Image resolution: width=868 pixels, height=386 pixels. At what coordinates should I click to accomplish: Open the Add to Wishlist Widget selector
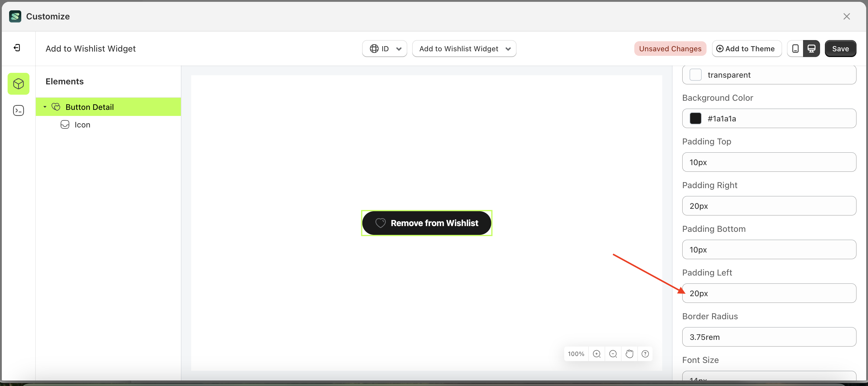464,49
